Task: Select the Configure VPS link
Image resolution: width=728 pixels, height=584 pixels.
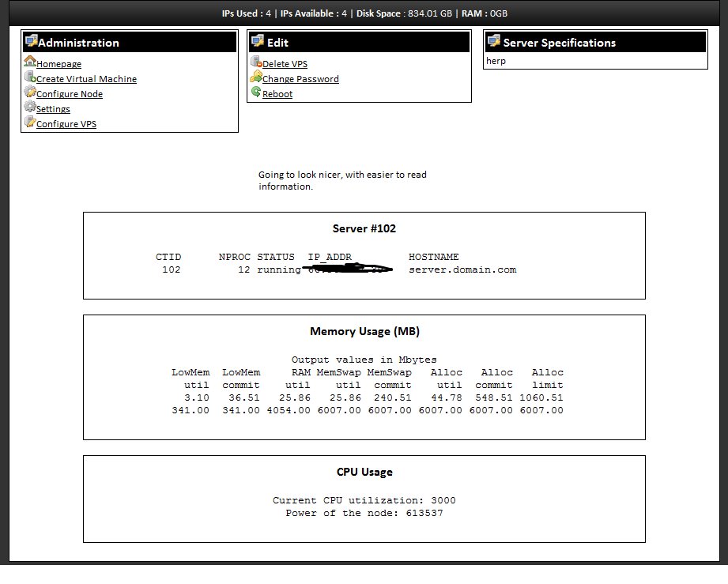Action: tap(66, 124)
